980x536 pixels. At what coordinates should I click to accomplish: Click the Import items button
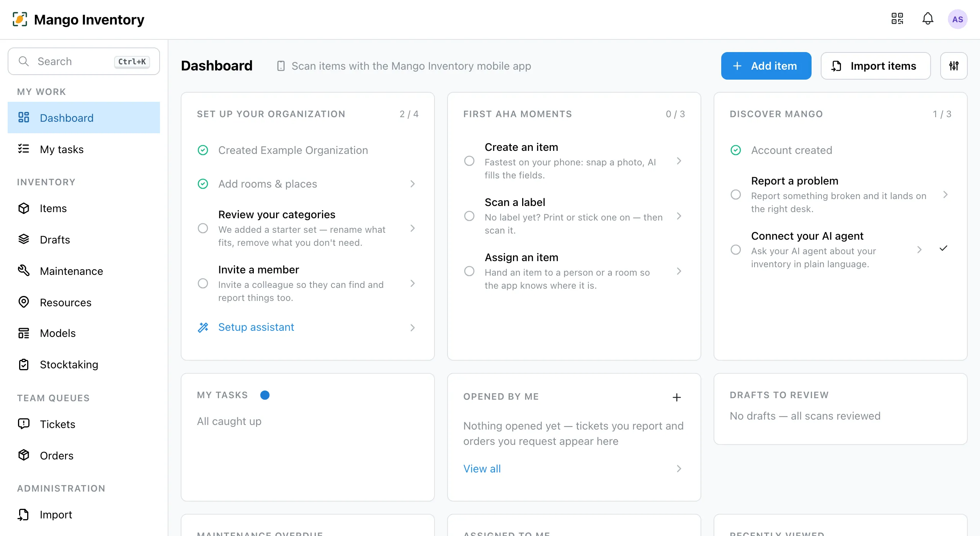(x=875, y=66)
